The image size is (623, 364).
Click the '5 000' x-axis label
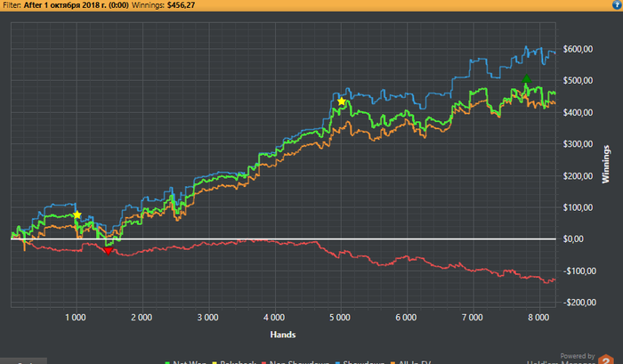point(340,318)
